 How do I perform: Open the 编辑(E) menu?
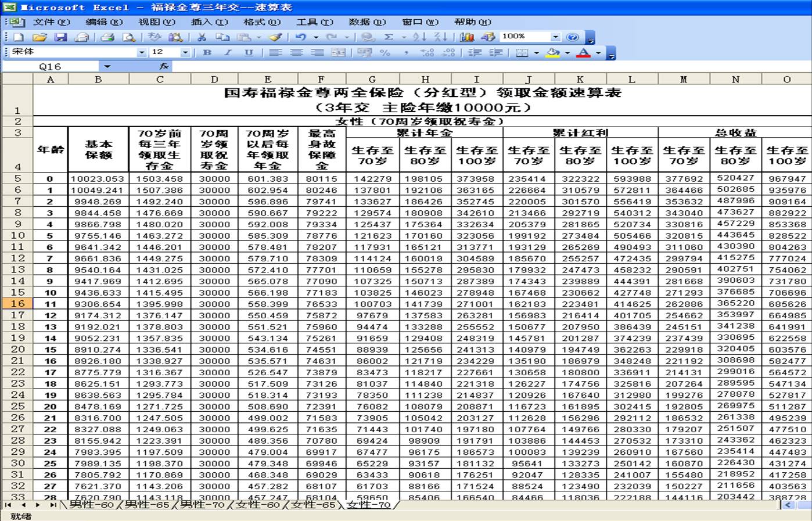point(104,22)
